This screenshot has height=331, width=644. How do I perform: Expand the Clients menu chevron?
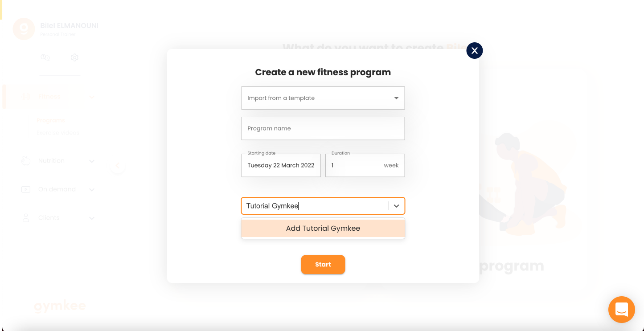[92, 218]
